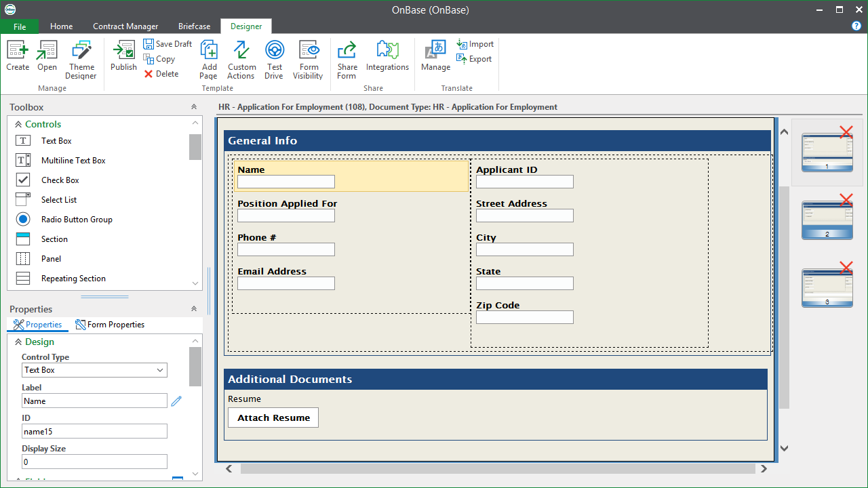Export a translation
This screenshot has width=868, height=488.
click(x=475, y=59)
